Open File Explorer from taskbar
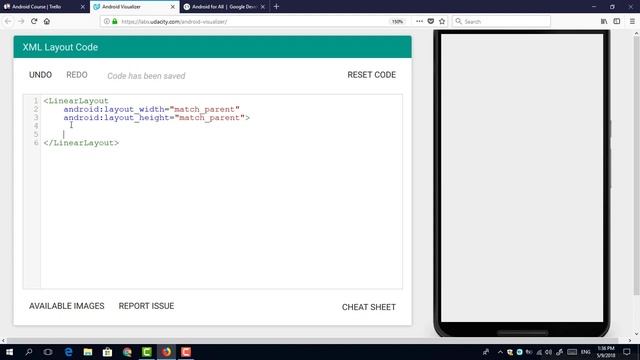This screenshot has width=640, height=360. [x=88, y=352]
